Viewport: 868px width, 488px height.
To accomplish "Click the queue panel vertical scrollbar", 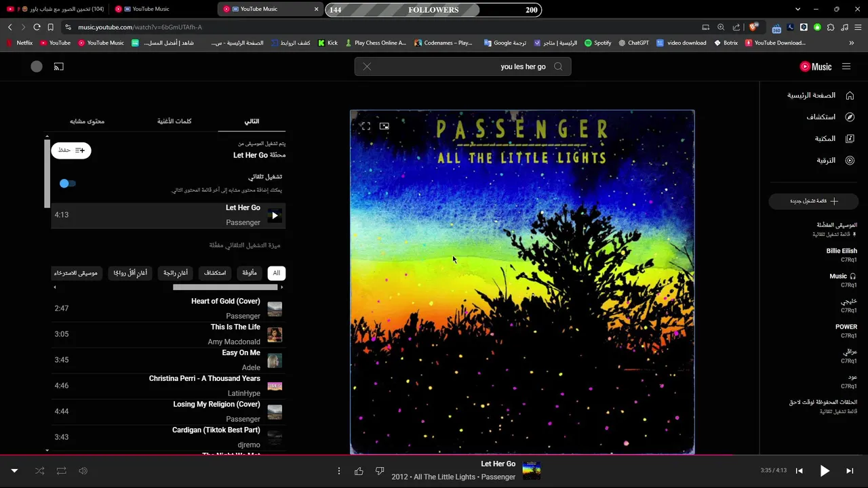I will [47, 174].
